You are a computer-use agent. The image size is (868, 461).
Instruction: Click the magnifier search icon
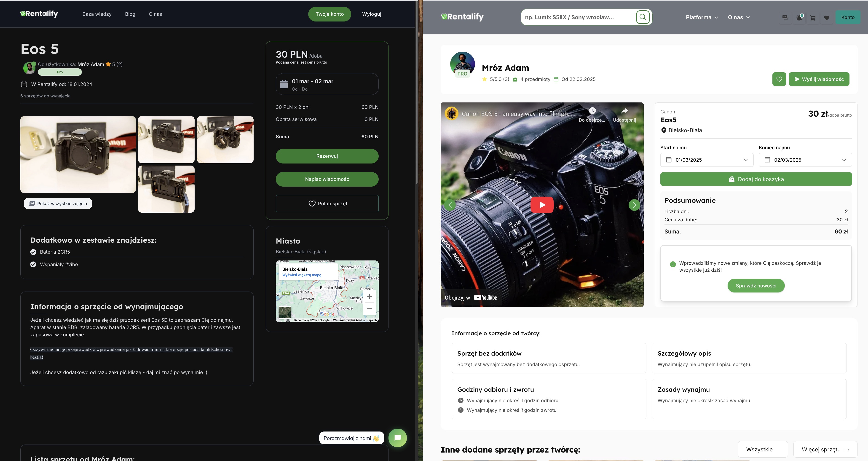pos(643,17)
